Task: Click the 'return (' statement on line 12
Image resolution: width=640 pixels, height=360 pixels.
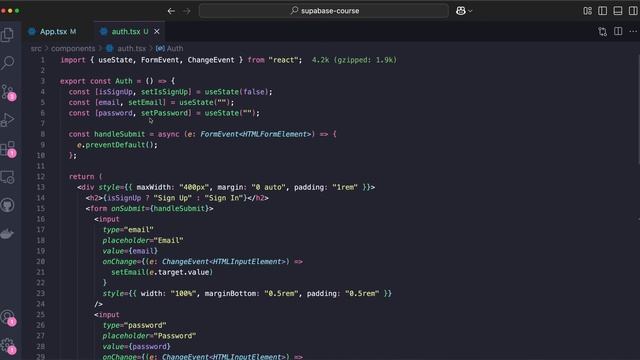Action: [86, 177]
